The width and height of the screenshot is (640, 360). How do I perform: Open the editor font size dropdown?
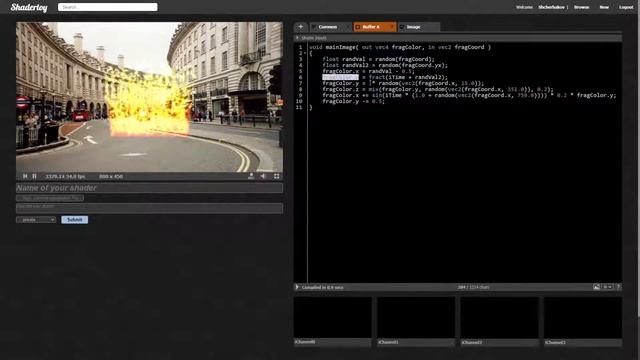tap(607, 287)
